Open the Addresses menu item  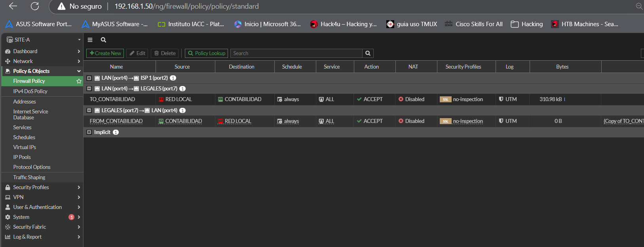coord(25,101)
